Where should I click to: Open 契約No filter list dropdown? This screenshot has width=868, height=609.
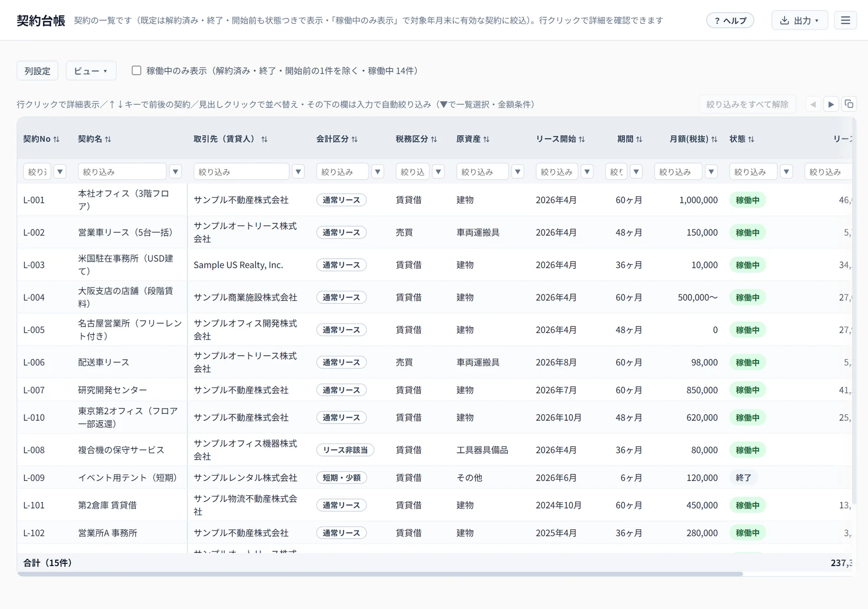pos(60,171)
